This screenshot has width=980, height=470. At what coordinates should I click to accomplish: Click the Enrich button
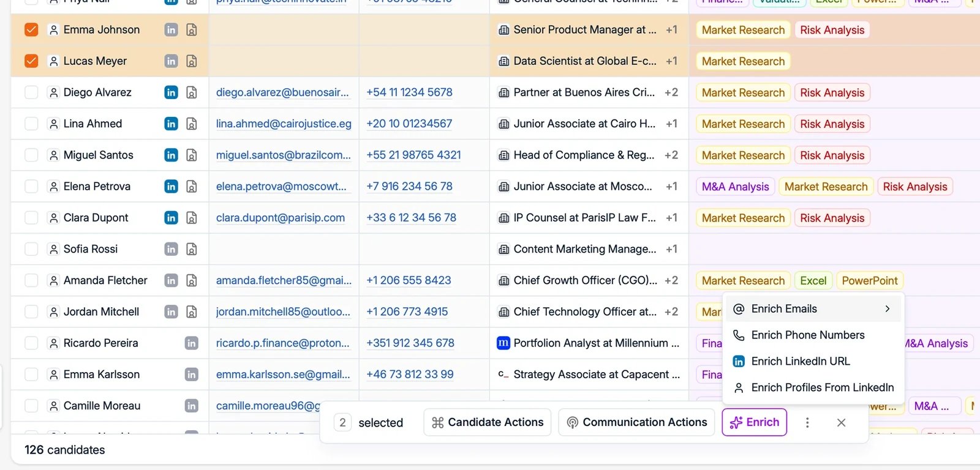coord(755,422)
